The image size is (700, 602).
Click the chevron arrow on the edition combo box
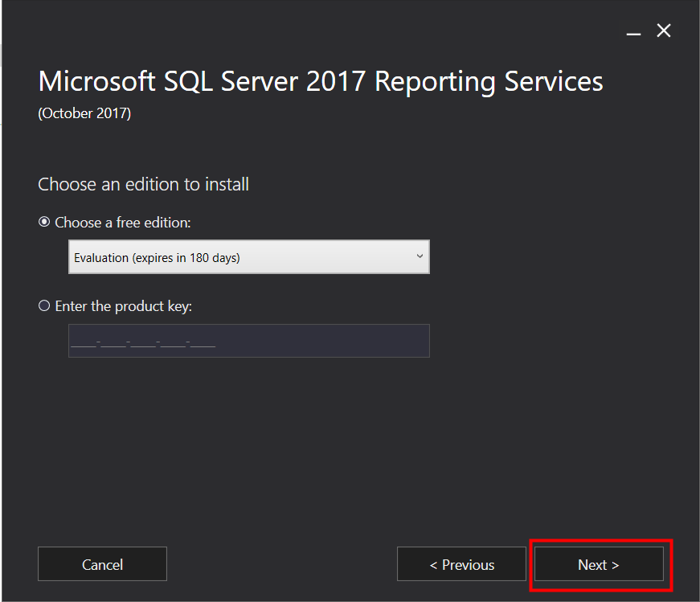[x=419, y=256]
